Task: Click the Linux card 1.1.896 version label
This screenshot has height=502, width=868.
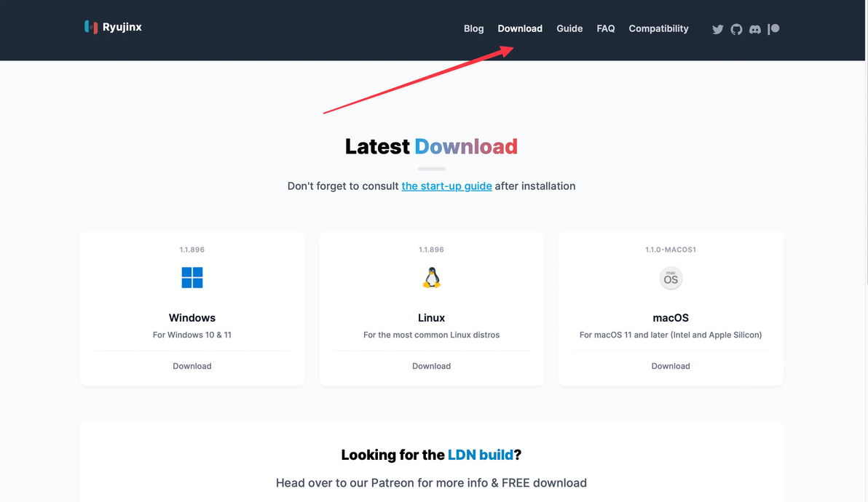Action: tap(431, 250)
